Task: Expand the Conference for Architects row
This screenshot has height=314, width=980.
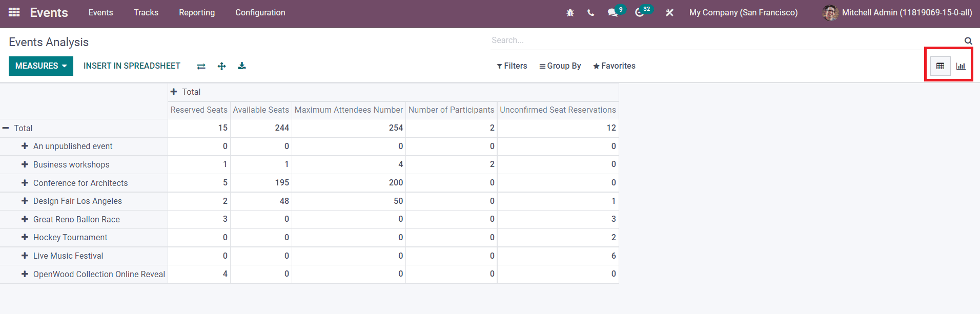Action: (x=25, y=183)
